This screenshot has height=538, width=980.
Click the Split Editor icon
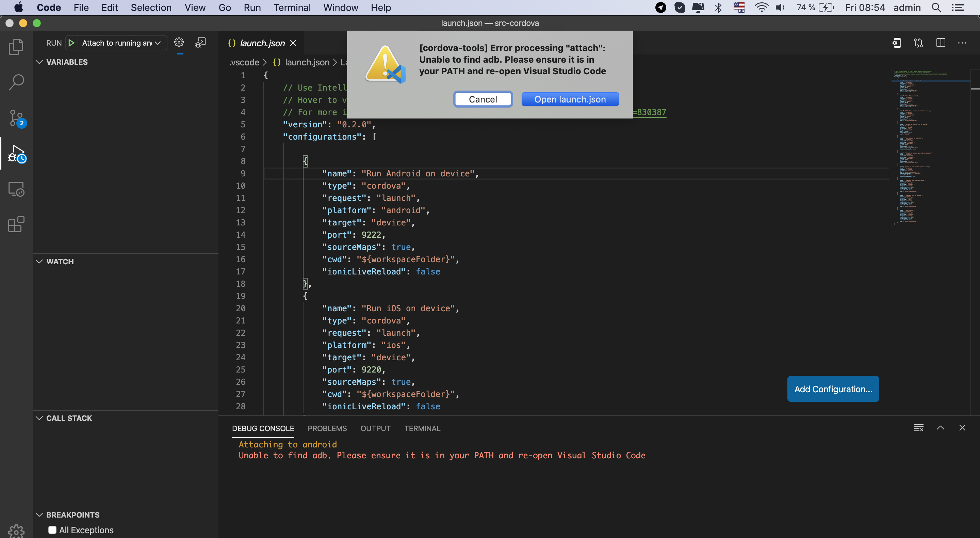click(941, 43)
